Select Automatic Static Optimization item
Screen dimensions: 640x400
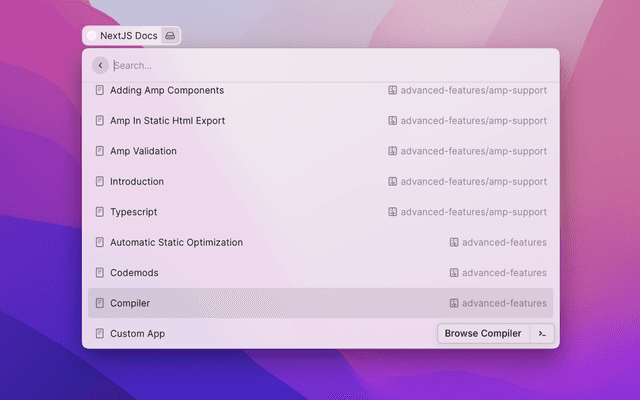[176, 242]
